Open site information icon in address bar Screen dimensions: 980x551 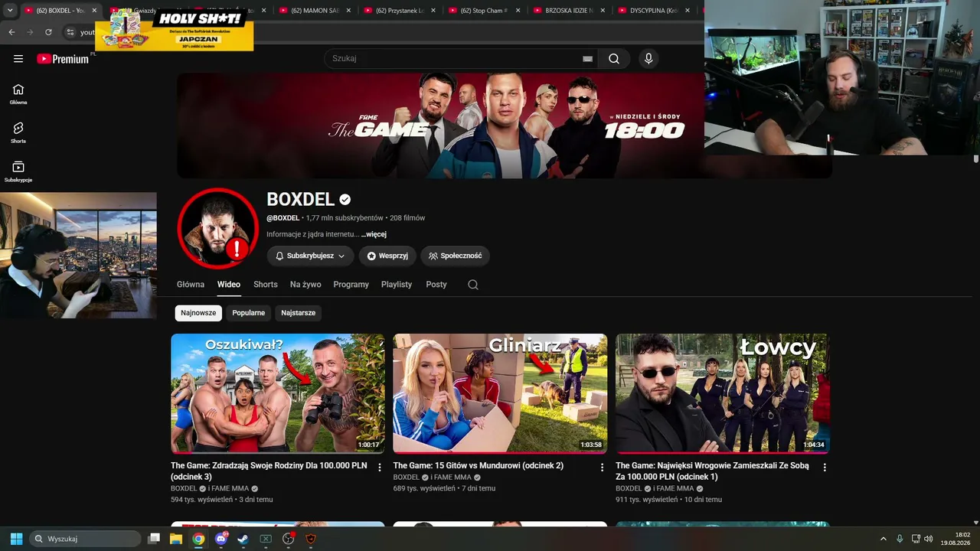[70, 32]
